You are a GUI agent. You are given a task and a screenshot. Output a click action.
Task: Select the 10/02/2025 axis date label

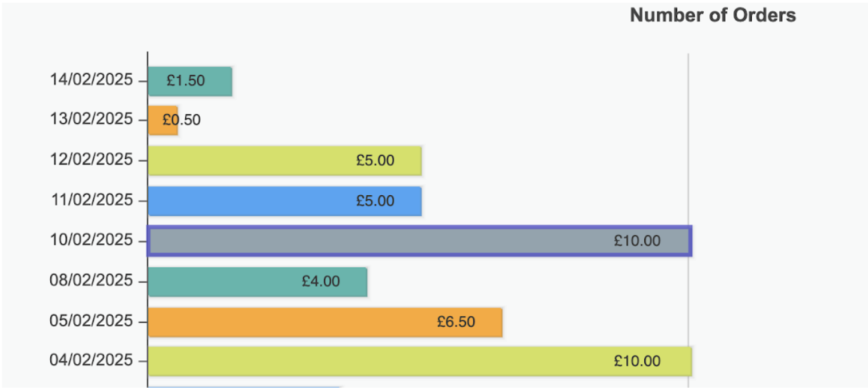tap(91, 239)
